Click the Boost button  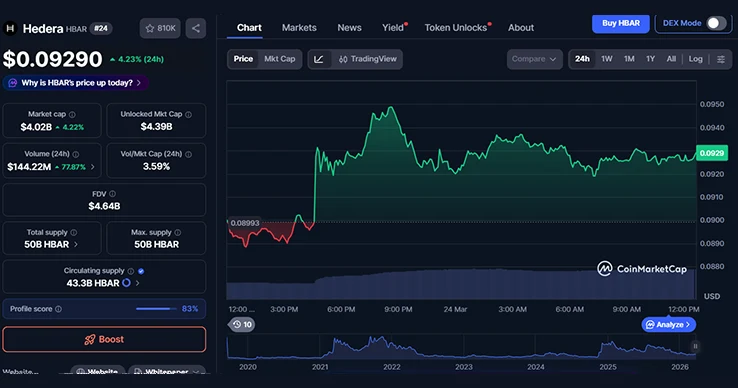pos(104,340)
